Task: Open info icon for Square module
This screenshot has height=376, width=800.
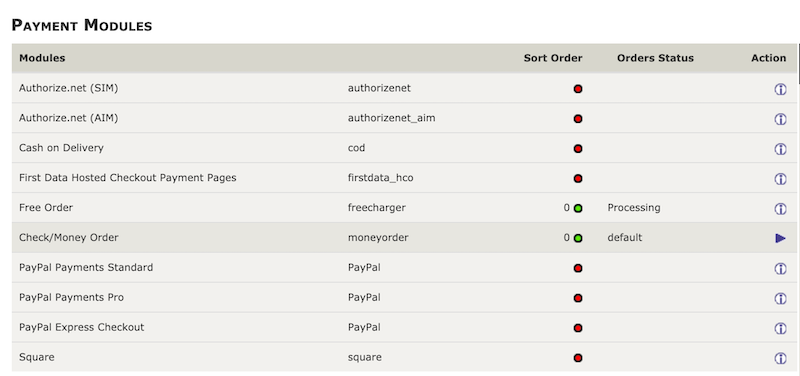Action: pos(780,358)
